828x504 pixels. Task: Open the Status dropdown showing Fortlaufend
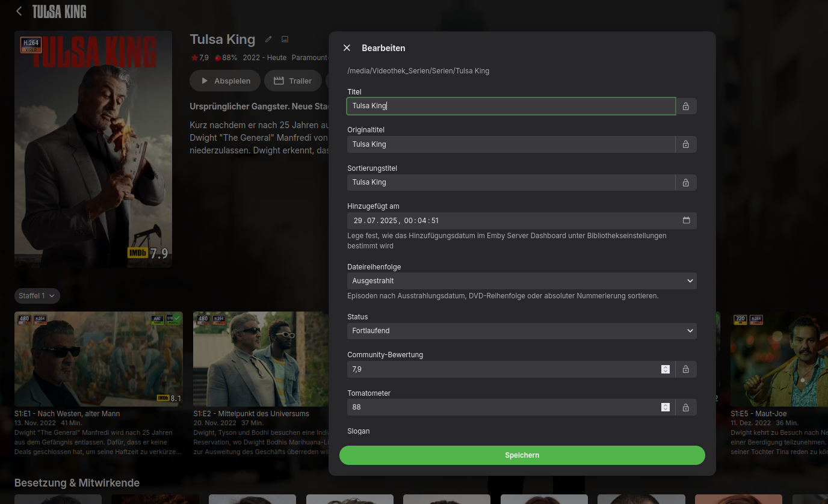pos(522,331)
